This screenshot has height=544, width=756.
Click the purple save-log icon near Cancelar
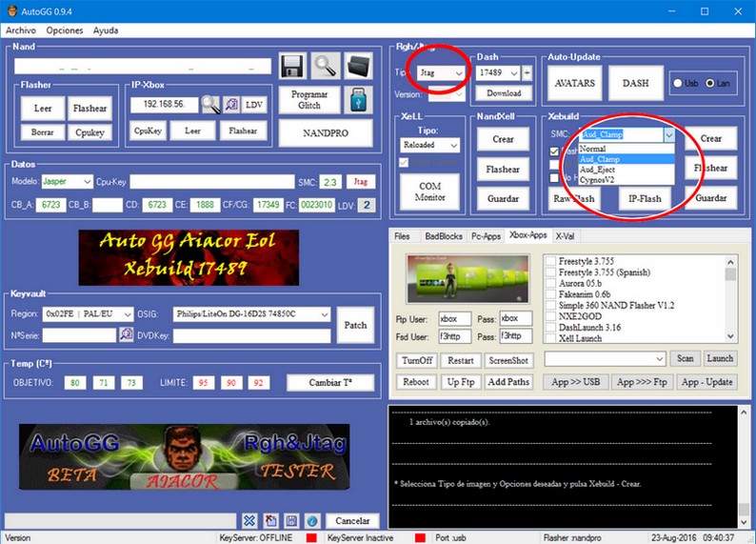pos(291,520)
